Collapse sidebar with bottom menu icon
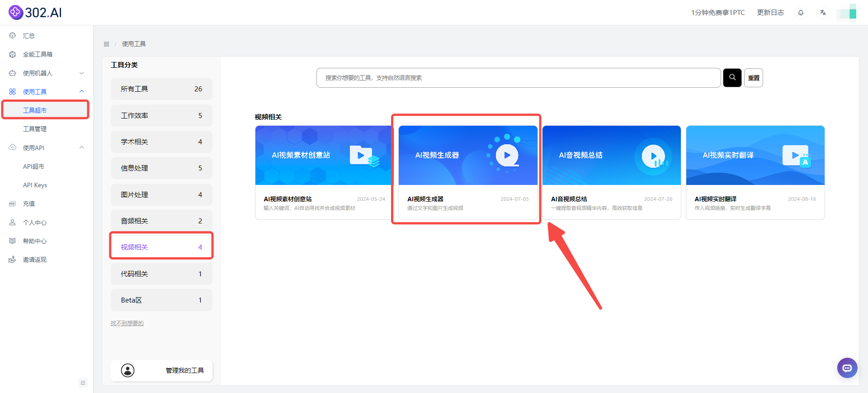Image resolution: width=868 pixels, height=393 pixels. 83,383
